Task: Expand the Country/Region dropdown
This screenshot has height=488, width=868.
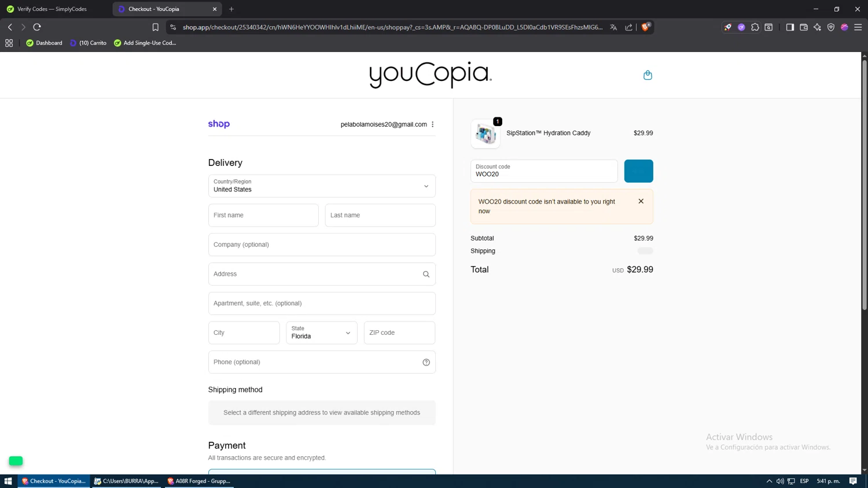Action: pos(322,186)
